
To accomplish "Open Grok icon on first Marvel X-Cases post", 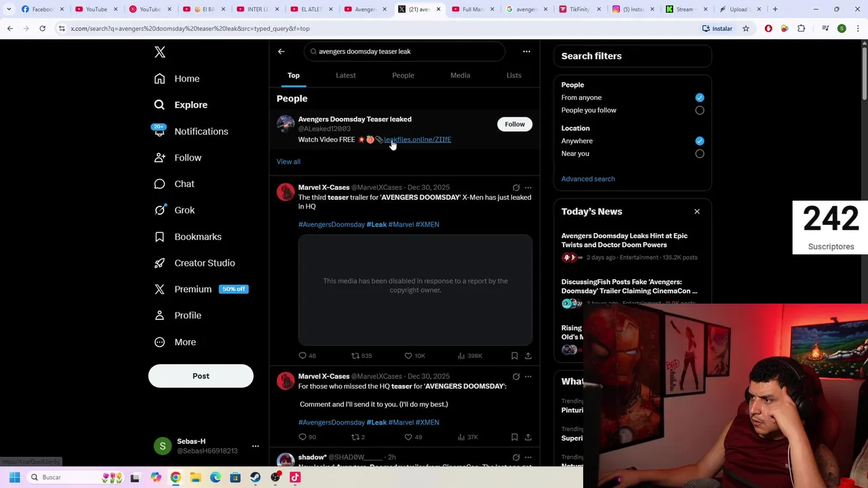I will click(516, 188).
